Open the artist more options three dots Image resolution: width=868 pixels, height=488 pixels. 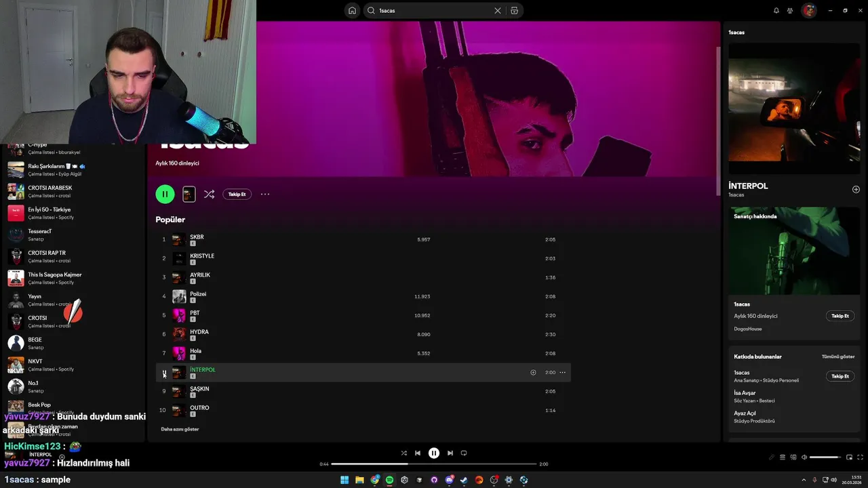[265, 194]
